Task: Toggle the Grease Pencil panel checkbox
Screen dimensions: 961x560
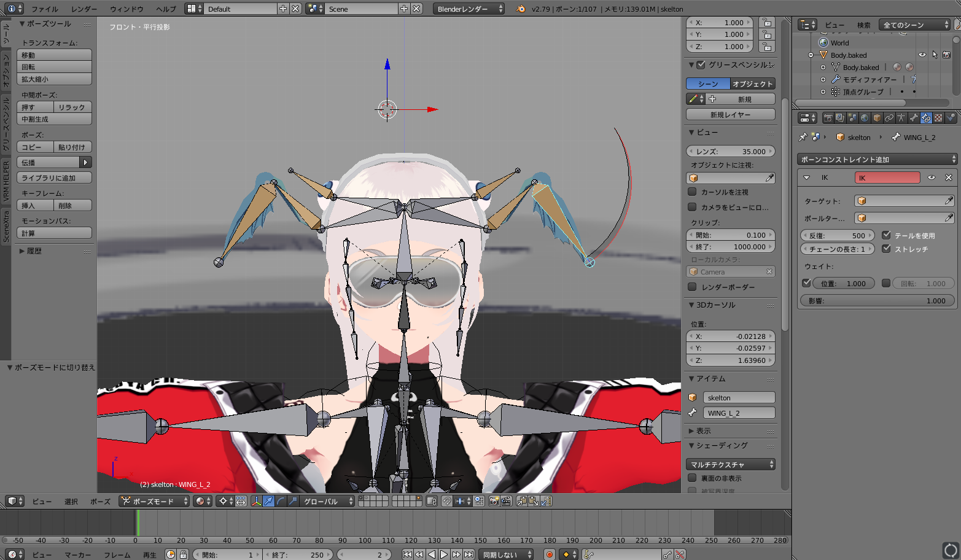Action: click(x=701, y=64)
